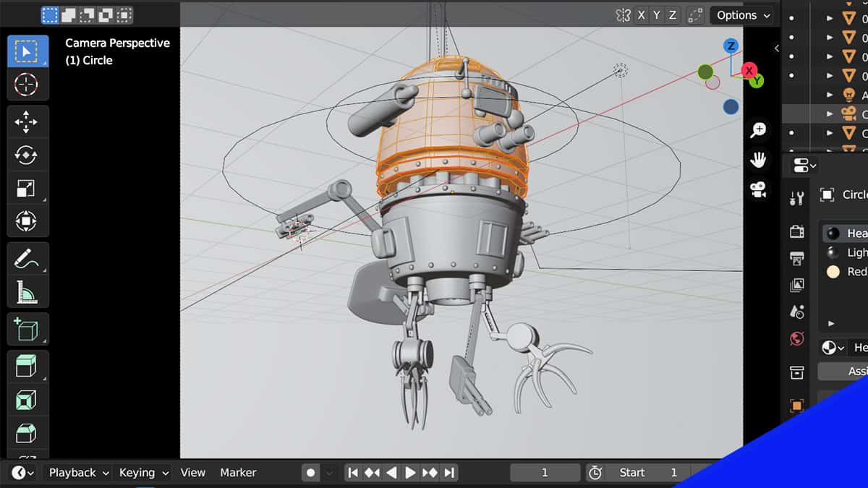This screenshot has height=488, width=868.
Task: Open the Marker menu
Action: tap(238, 473)
